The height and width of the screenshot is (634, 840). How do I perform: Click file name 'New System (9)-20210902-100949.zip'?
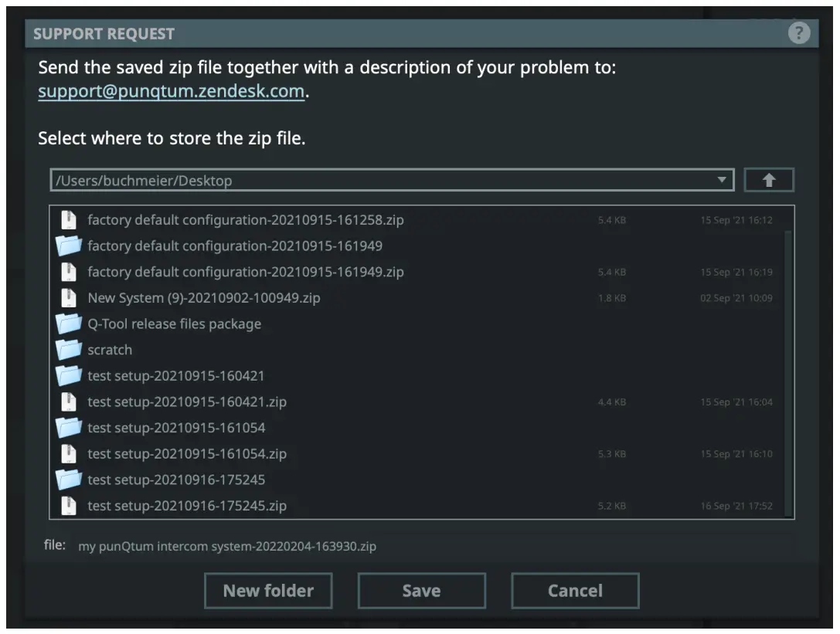(x=204, y=298)
